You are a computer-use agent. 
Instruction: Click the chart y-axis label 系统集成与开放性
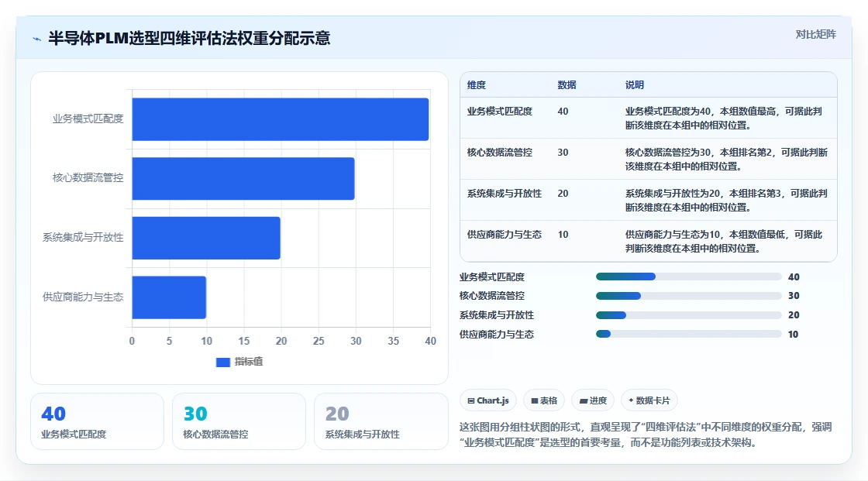point(83,237)
